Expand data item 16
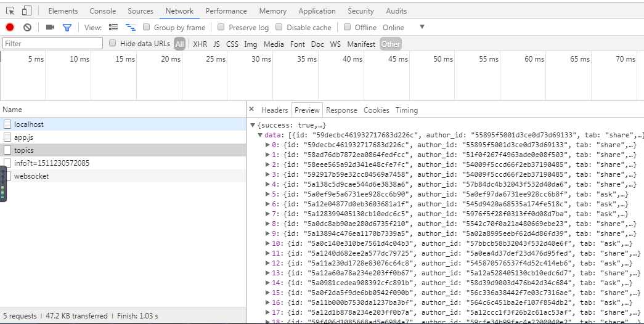The image size is (644, 324). pos(268,302)
